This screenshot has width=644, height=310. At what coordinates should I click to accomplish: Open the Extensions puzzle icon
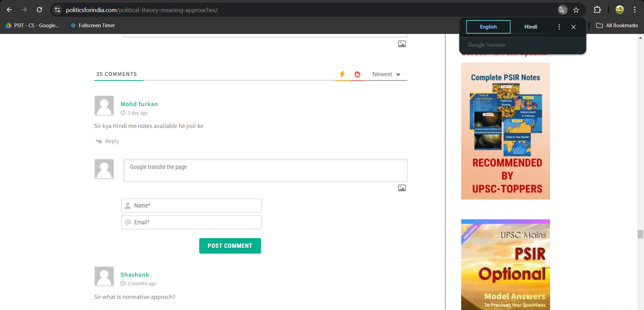tap(597, 10)
